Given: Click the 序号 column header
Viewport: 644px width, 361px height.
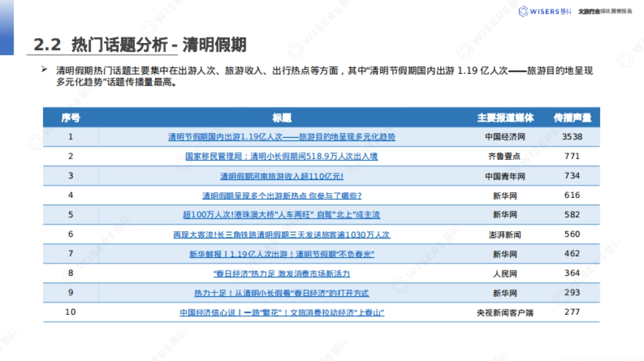Looking at the screenshot, I should click(70, 117).
